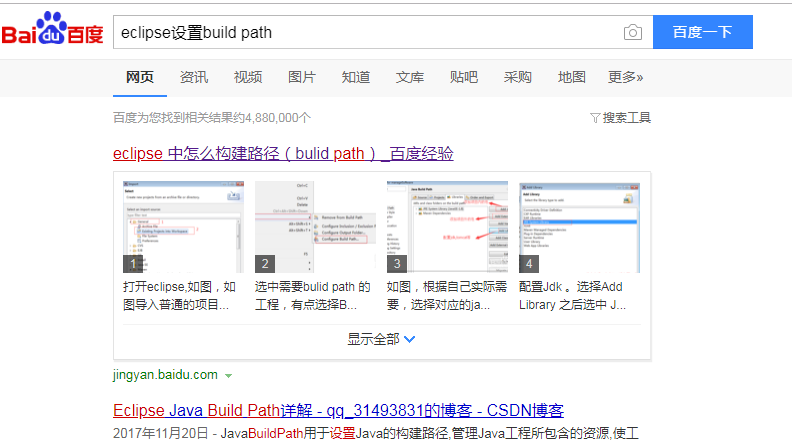Open dropdown arrow beside jingyan.baidu.com
Viewport: 792px width, 442px height.
228,376
